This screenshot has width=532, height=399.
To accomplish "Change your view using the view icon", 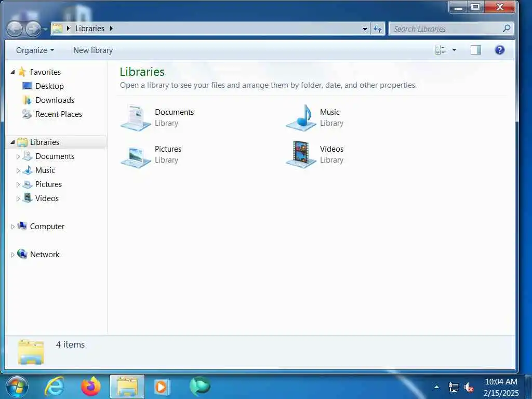I will coord(441,50).
